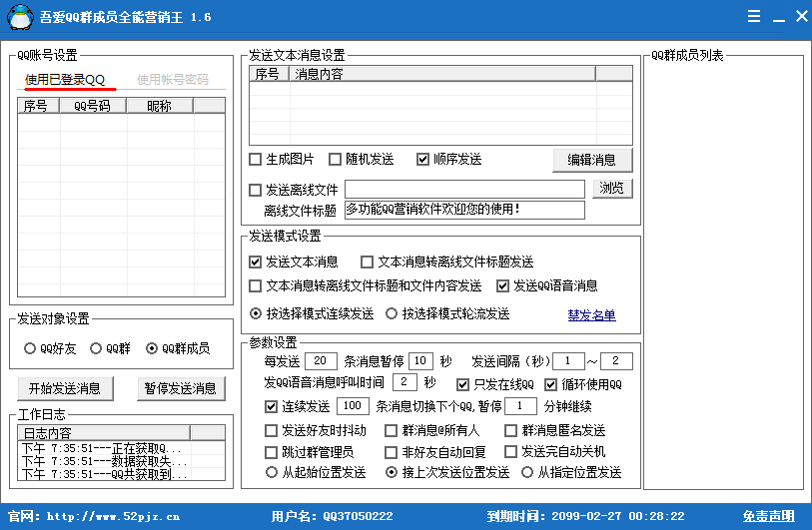Start sending with 开始发送消息 button
Viewport: 812px width, 530px height.
(65, 388)
